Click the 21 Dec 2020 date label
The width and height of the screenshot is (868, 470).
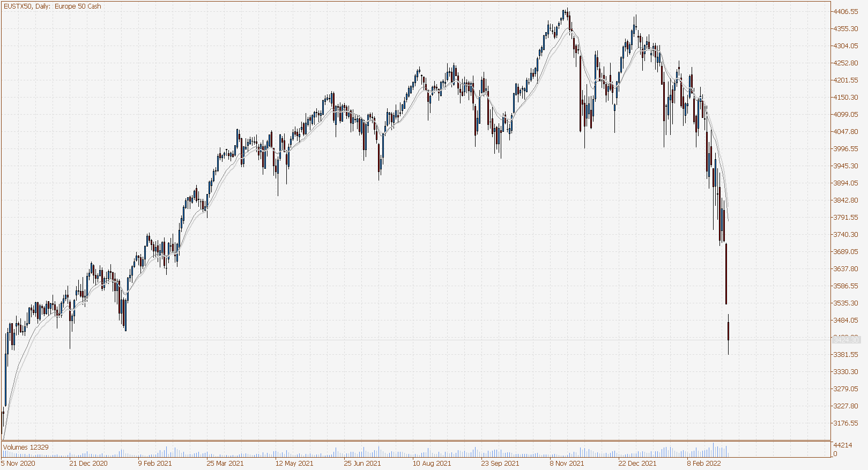coord(88,463)
